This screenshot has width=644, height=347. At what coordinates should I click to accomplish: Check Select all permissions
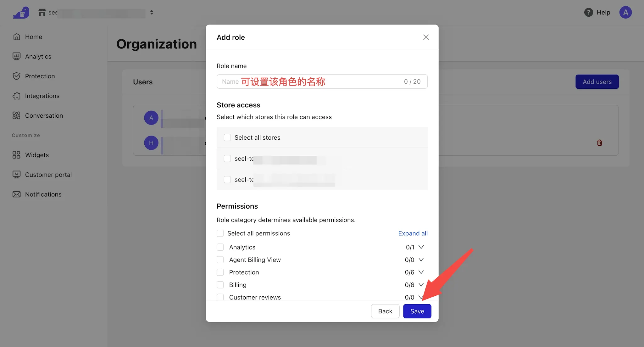click(x=220, y=233)
